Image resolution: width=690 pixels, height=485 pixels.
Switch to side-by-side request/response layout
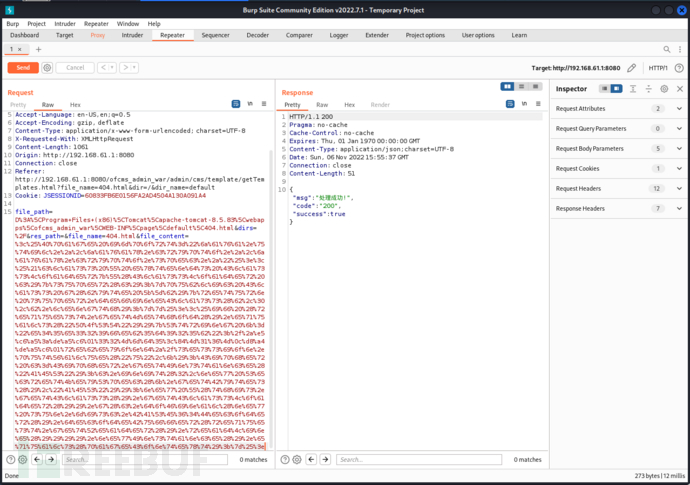[507, 88]
